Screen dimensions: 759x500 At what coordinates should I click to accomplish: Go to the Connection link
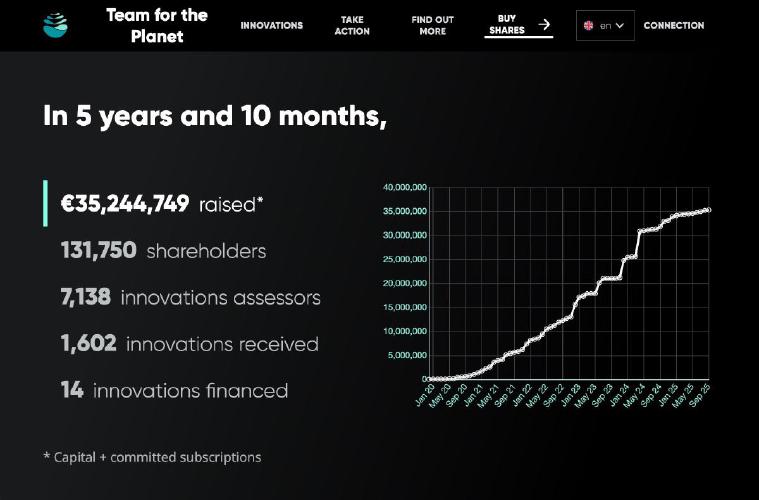(673, 26)
